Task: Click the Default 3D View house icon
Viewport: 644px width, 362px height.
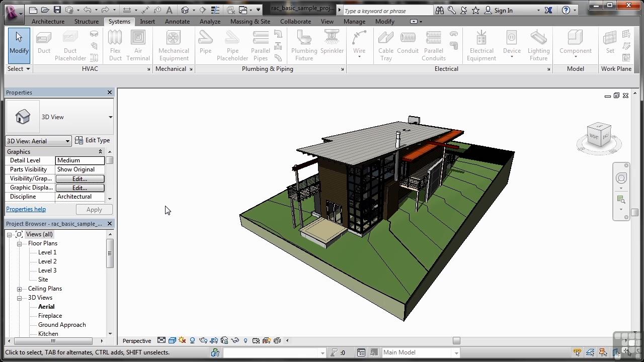Action: 185,10
